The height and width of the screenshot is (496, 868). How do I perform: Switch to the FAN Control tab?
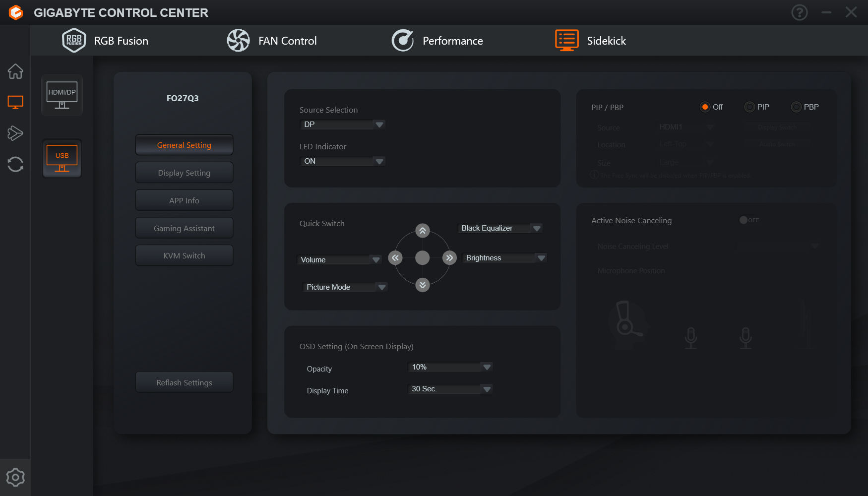coord(272,41)
